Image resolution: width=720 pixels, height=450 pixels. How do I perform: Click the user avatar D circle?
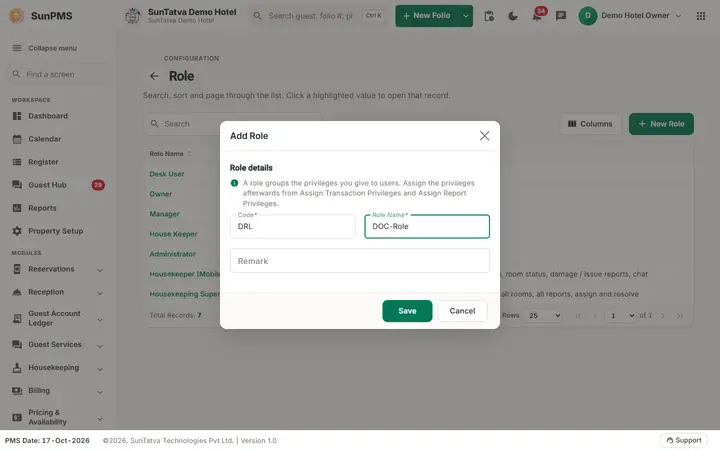[587, 16]
